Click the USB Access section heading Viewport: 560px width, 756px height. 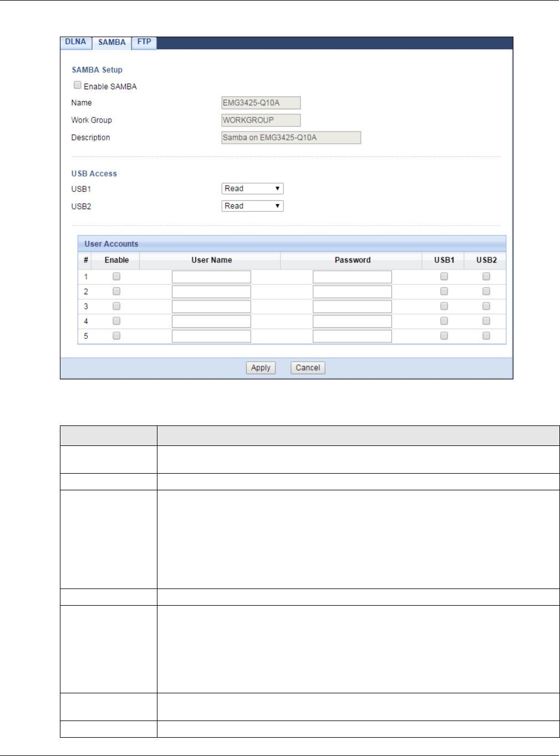tap(94, 174)
